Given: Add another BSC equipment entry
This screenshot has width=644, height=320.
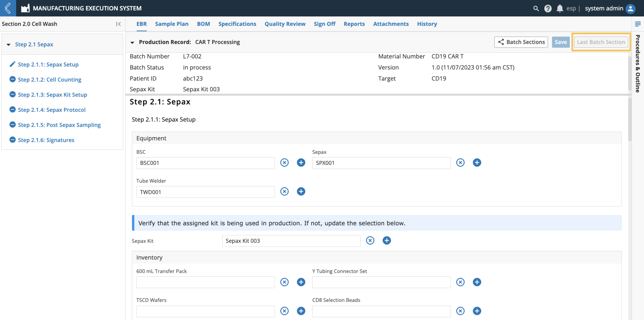Looking at the screenshot, I should click(x=301, y=163).
